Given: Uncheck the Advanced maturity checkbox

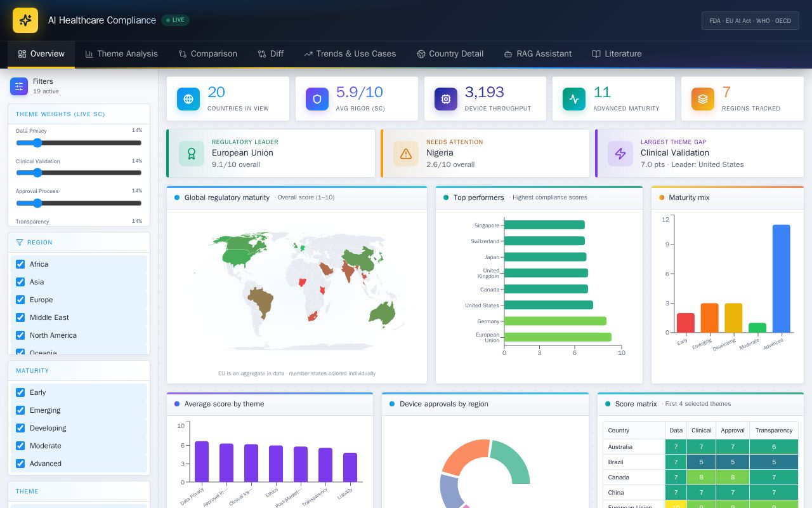Looking at the screenshot, I should [20, 464].
